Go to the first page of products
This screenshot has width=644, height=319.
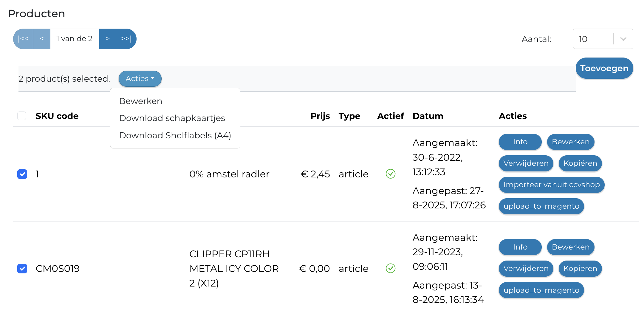pyautogui.click(x=23, y=39)
